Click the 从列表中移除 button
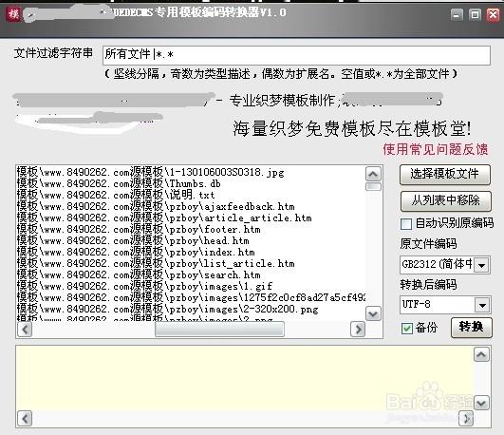Viewport: 504px width, 435px height. click(x=446, y=200)
